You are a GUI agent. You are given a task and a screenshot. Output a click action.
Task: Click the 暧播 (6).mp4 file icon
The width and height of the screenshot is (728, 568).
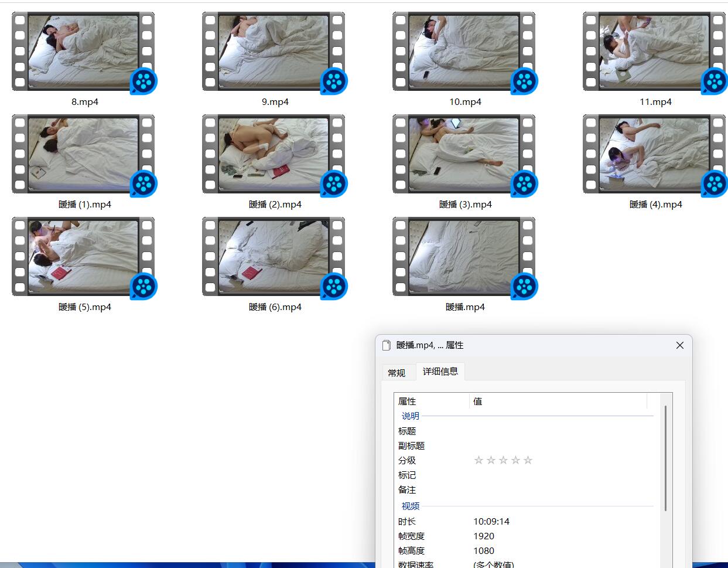tap(274, 257)
